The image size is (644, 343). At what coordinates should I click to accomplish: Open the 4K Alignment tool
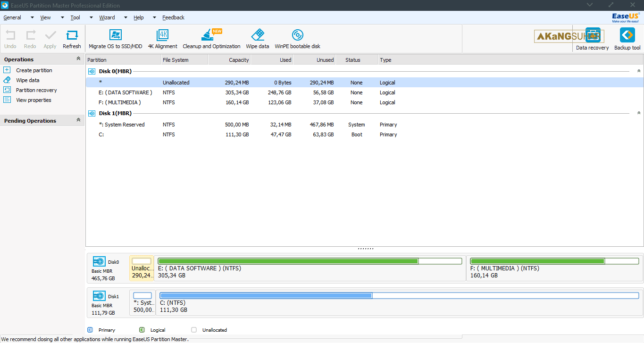162,38
